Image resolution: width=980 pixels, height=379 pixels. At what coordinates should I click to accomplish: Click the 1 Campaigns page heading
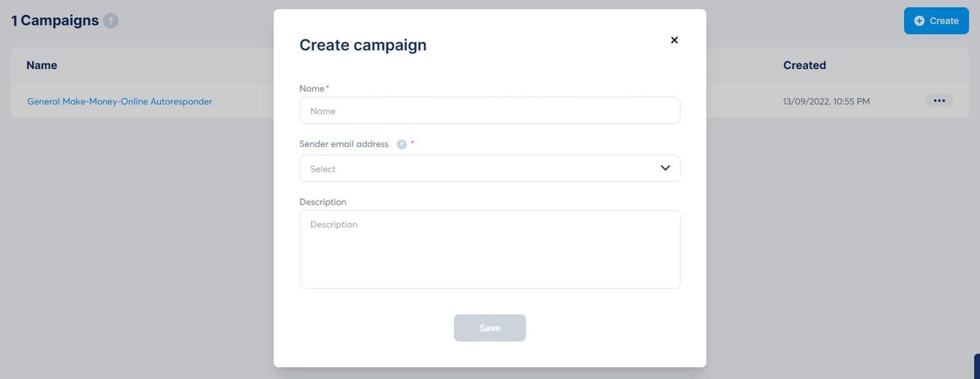(x=55, y=21)
